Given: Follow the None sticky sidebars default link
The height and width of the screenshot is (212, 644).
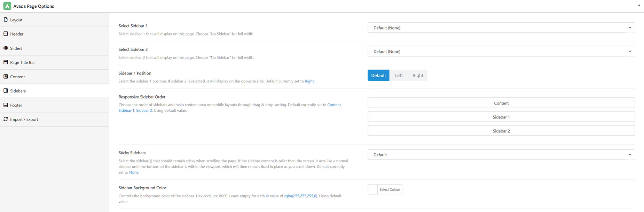Looking at the screenshot, I should pyautogui.click(x=134, y=172).
